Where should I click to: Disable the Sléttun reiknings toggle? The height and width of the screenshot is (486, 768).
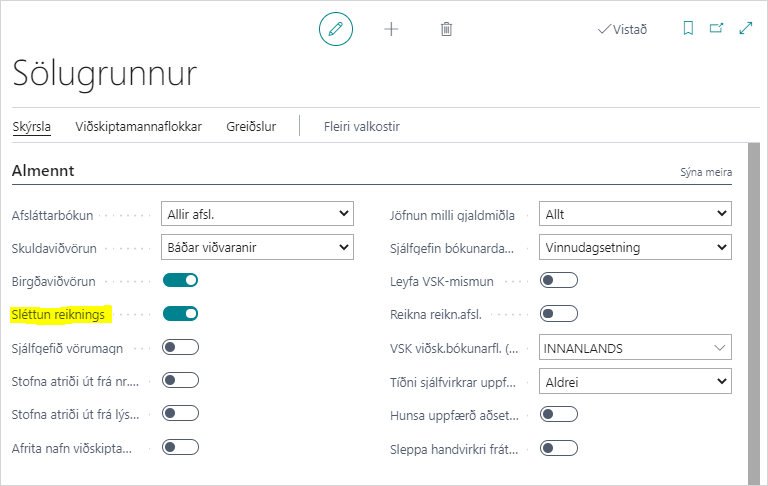(x=180, y=314)
